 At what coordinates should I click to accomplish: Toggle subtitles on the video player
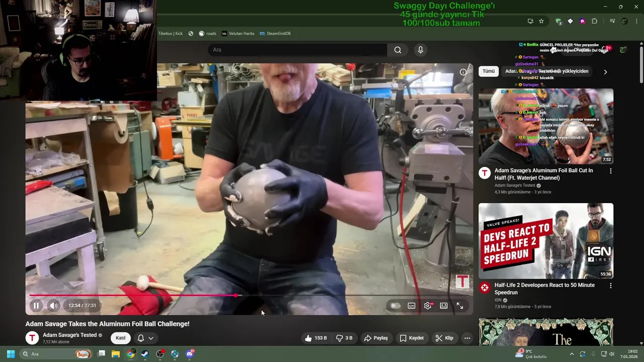[x=412, y=306]
